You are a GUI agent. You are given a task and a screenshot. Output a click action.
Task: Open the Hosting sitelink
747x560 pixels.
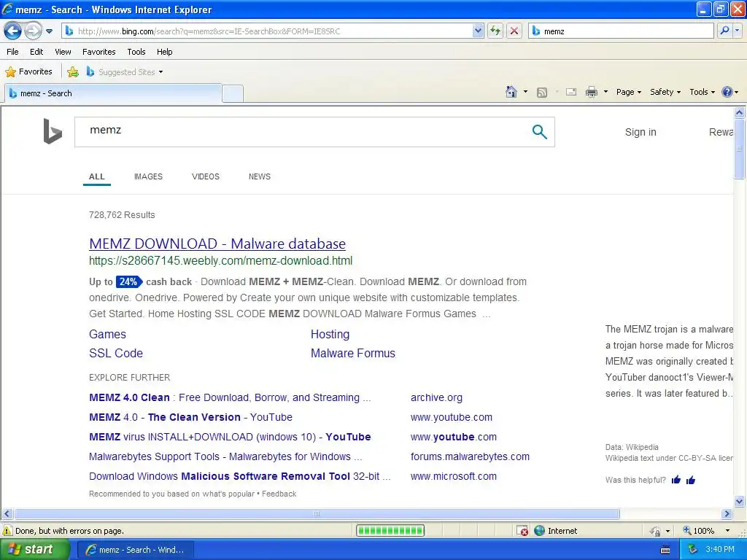click(330, 334)
